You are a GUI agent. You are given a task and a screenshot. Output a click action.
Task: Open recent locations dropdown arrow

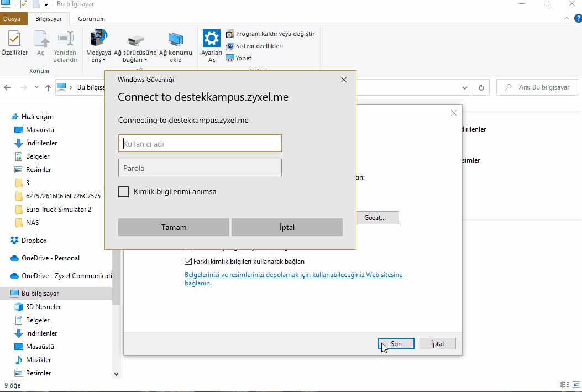(36, 87)
